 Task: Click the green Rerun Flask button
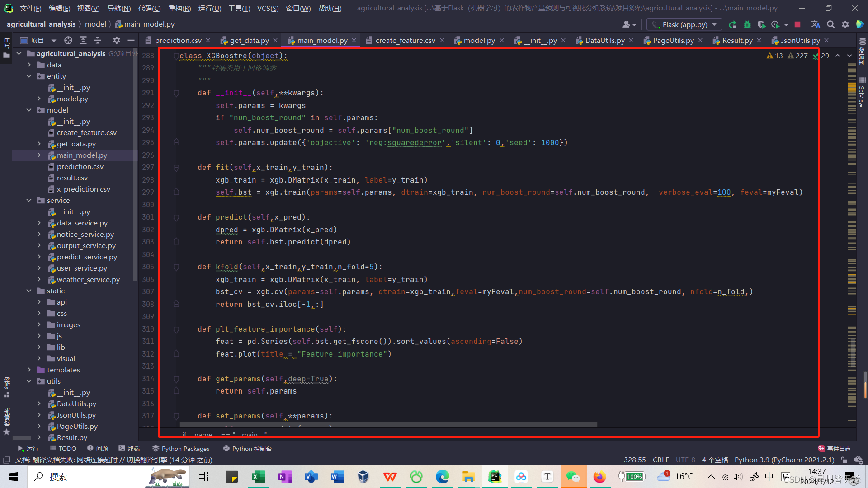(x=732, y=25)
